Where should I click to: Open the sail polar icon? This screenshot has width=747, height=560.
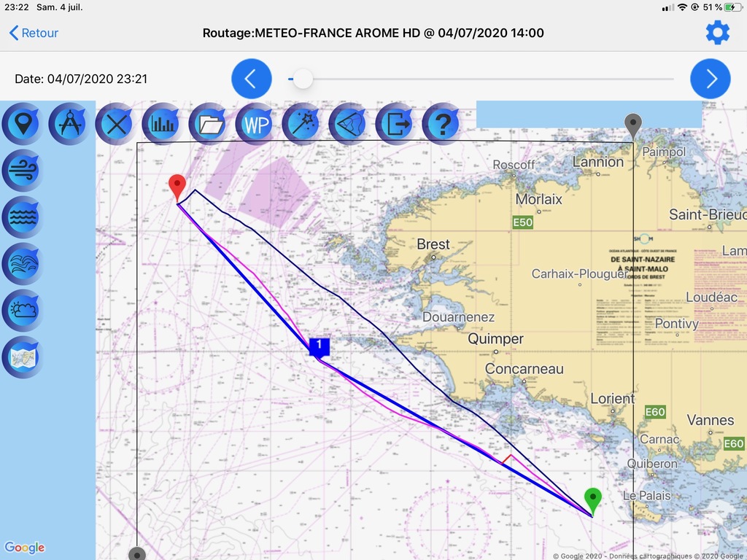(x=349, y=124)
